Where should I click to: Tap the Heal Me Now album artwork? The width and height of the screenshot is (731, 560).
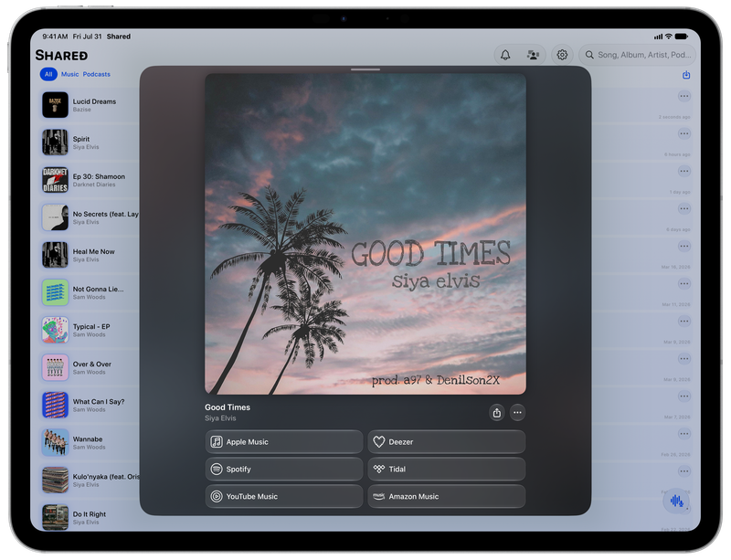tap(55, 255)
